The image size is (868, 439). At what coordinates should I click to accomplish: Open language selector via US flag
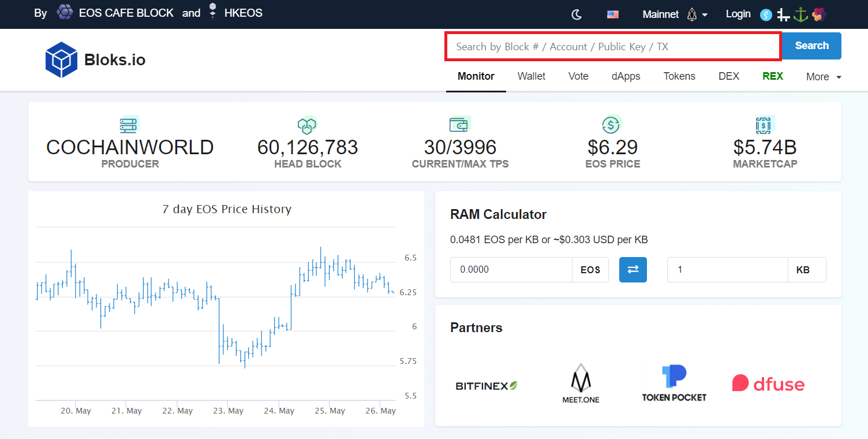[613, 14]
